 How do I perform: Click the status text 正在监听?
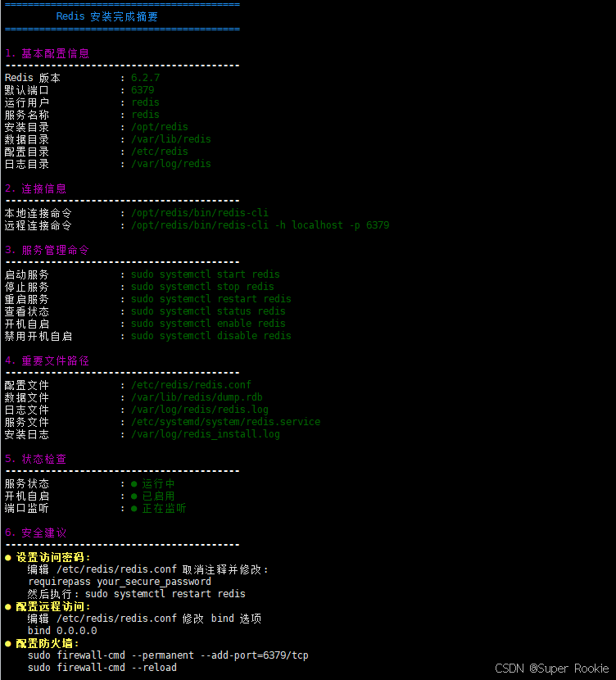(x=164, y=508)
